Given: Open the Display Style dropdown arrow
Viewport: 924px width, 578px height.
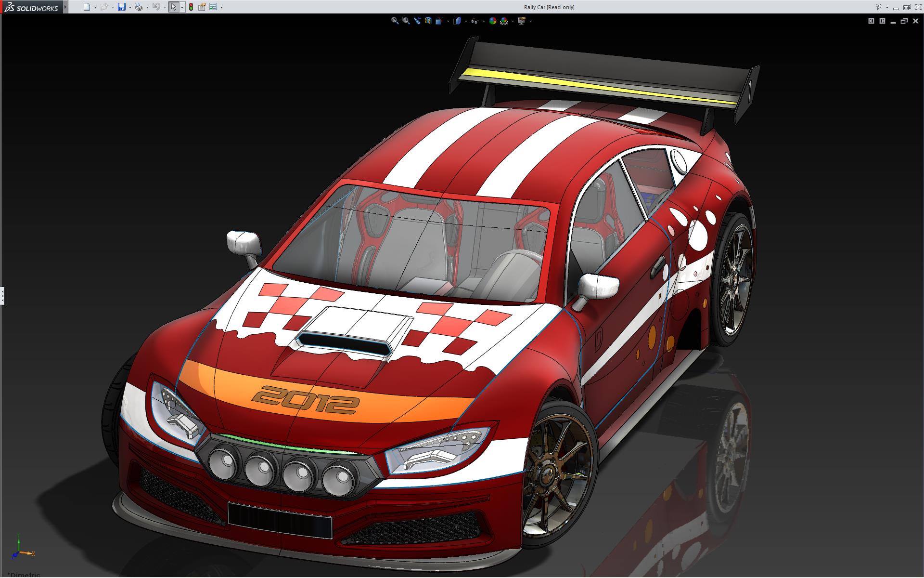Looking at the screenshot, I should (466, 21).
